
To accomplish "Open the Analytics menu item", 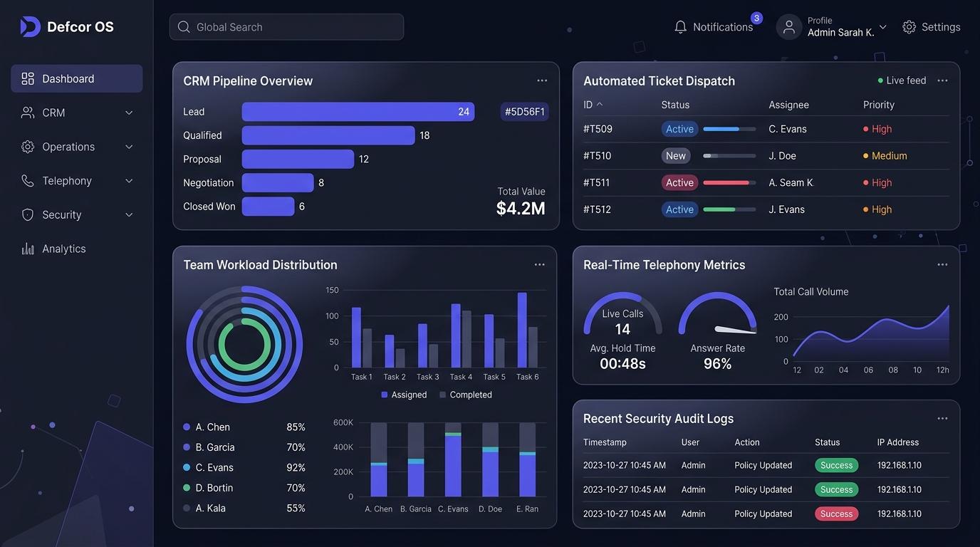I will click(x=76, y=249).
